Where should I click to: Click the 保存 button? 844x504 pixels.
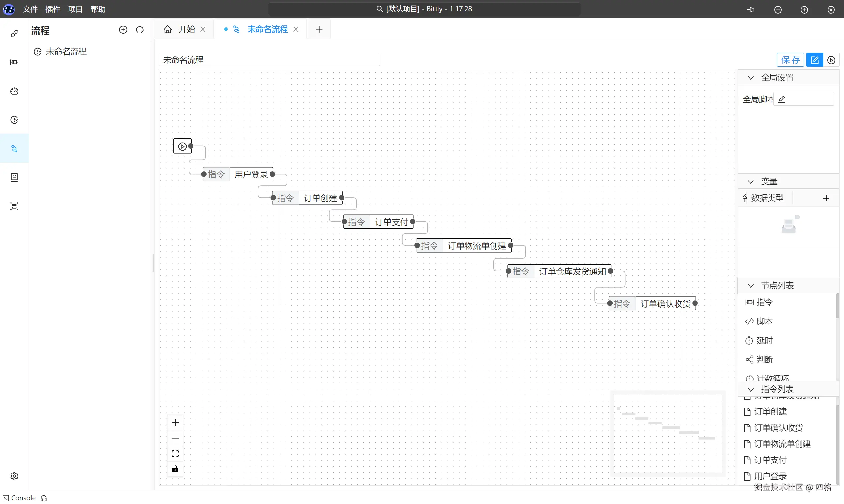click(x=790, y=60)
